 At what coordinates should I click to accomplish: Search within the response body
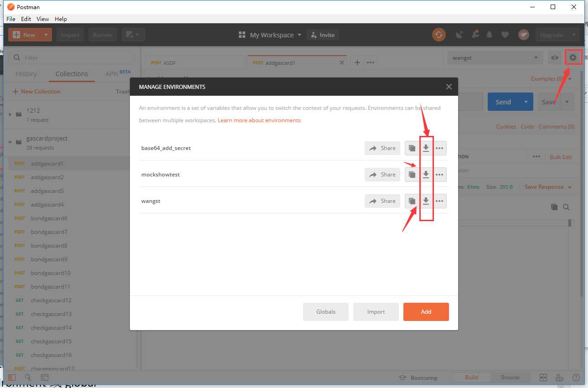point(566,207)
